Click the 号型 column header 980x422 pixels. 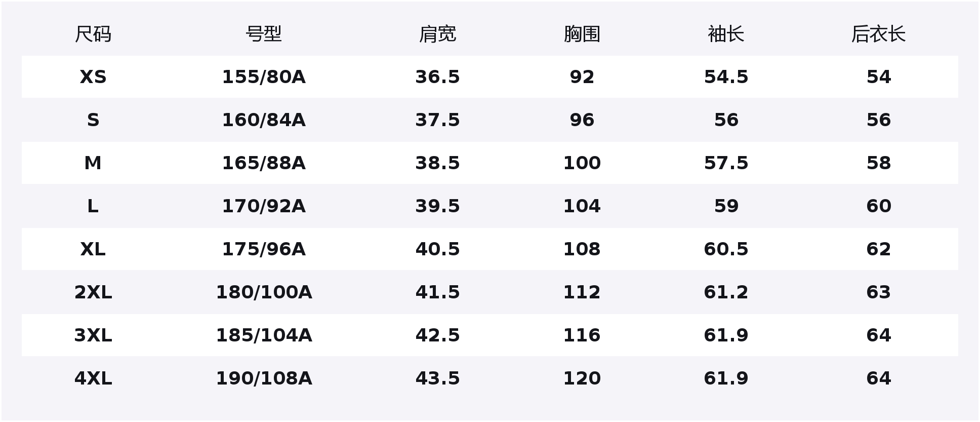tap(263, 34)
